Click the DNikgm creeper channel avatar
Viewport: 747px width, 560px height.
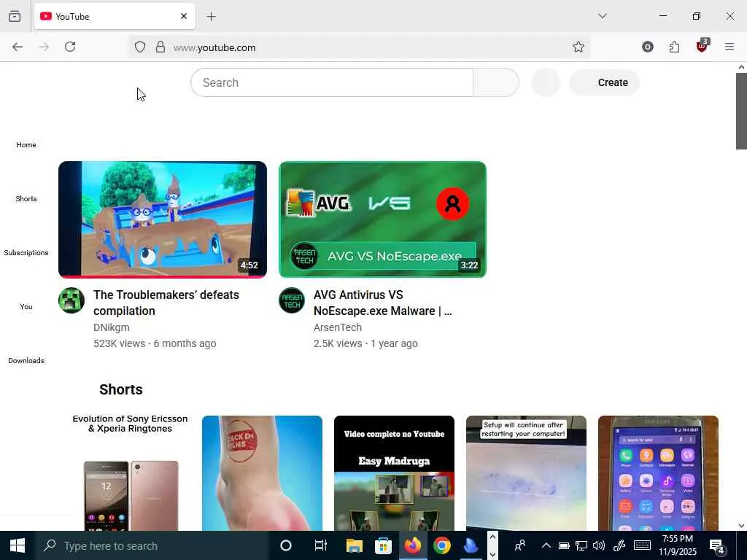point(71,300)
